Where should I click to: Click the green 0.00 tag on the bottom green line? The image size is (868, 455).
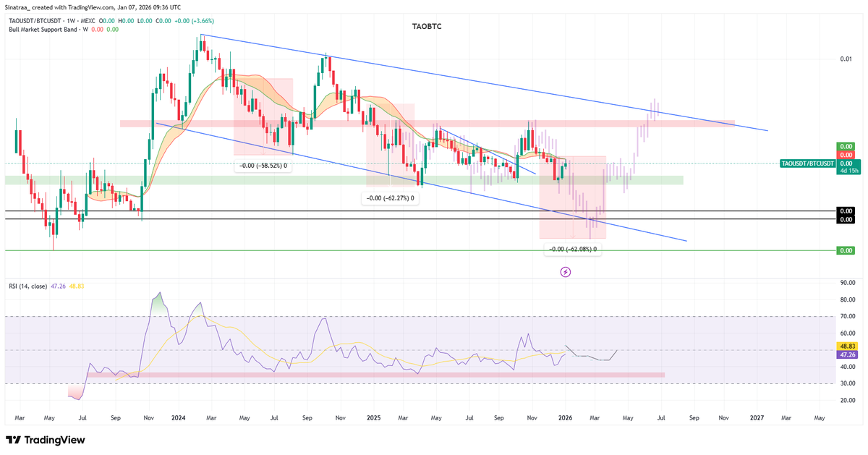click(x=846, y=250)
